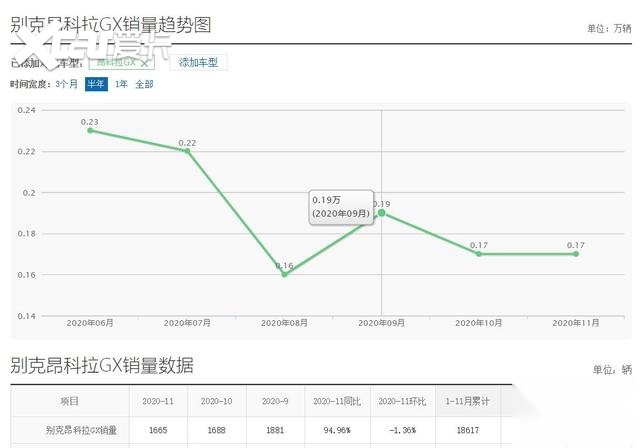Click the 2020-11 column header in table
The width and height of the screenshot is (640, 448).
click(158, 401)
